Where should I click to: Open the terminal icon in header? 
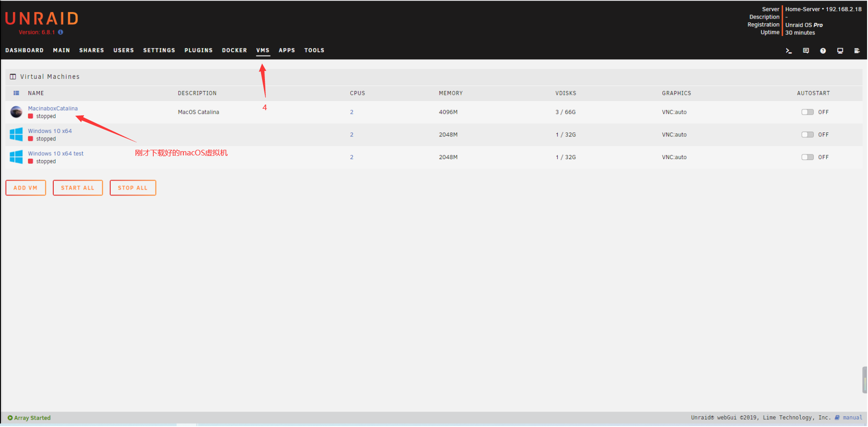(x=789, y=51)
